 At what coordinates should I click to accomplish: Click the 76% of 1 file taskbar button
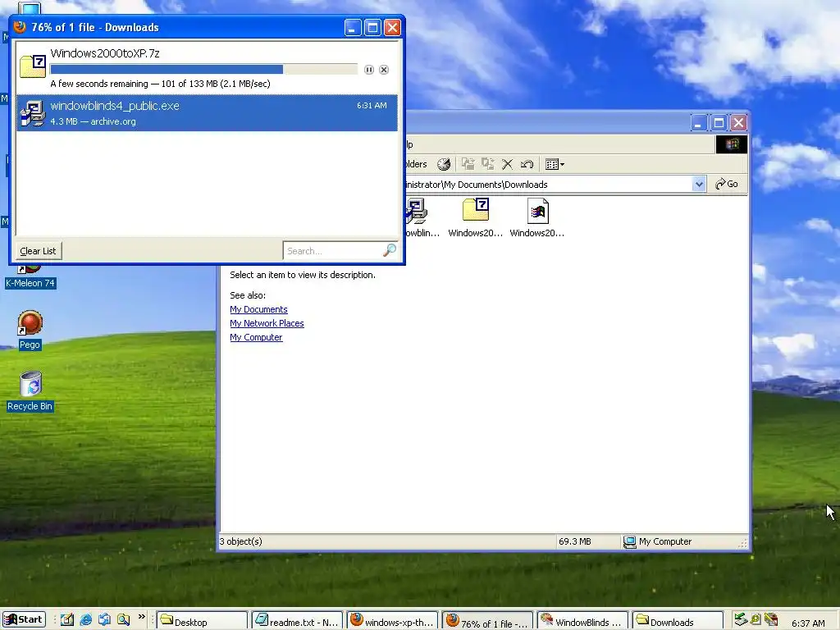tap(487, 620)
